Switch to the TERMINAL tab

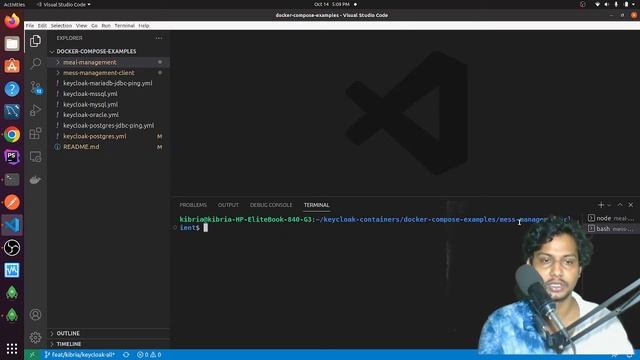(316, 205)
